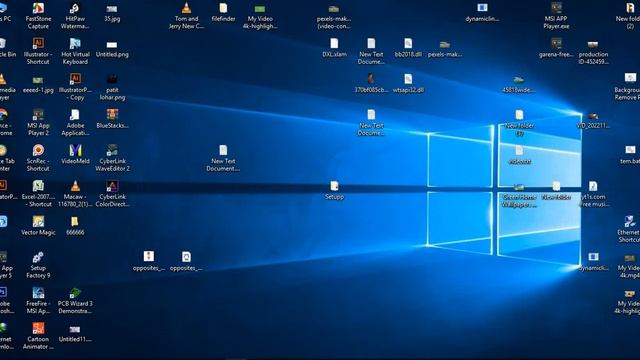
Task: Open the IllustratorP... - Copy icon
Action: [x=75, y=87]
